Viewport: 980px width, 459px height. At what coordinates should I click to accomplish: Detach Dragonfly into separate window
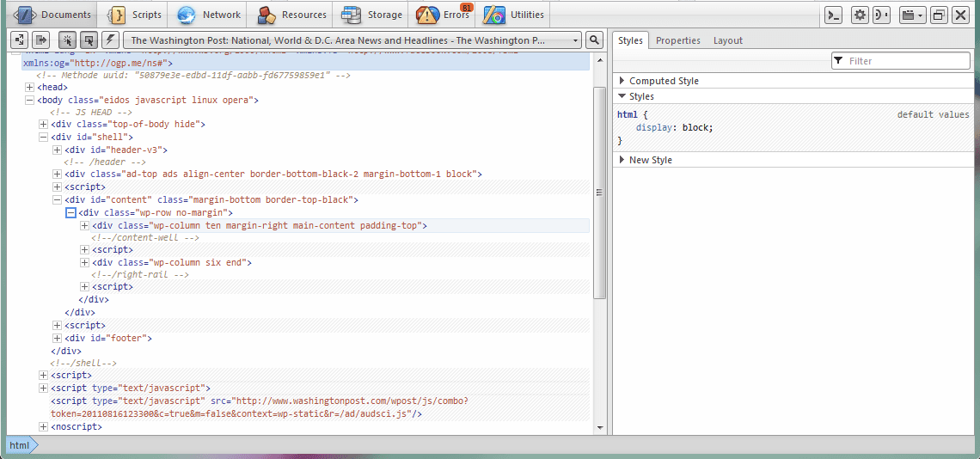click(x=938, y=15)
